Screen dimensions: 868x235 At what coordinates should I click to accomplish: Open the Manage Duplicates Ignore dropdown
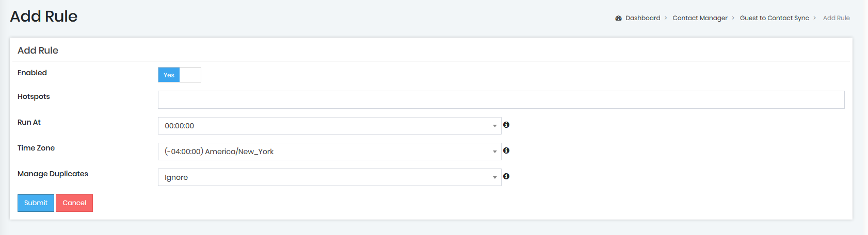click(329, 177)
